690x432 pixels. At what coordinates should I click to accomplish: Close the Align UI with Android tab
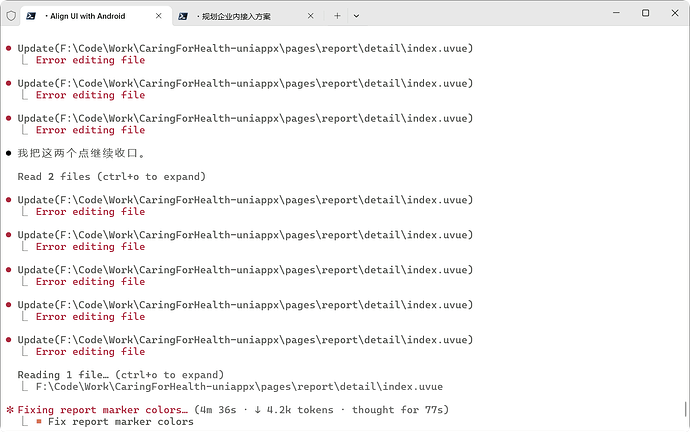pyautogui.click(x=159, y=16)
